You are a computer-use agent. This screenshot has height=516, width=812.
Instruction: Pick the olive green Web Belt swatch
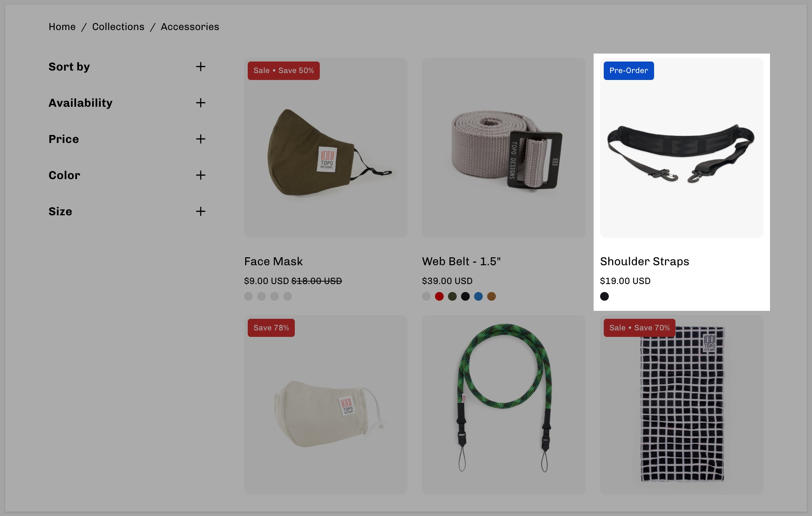452,296
